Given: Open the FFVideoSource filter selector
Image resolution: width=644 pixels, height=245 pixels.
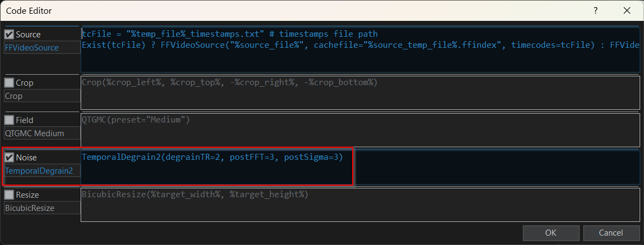Looking at the screenshot, I should [x=42, y=48].
